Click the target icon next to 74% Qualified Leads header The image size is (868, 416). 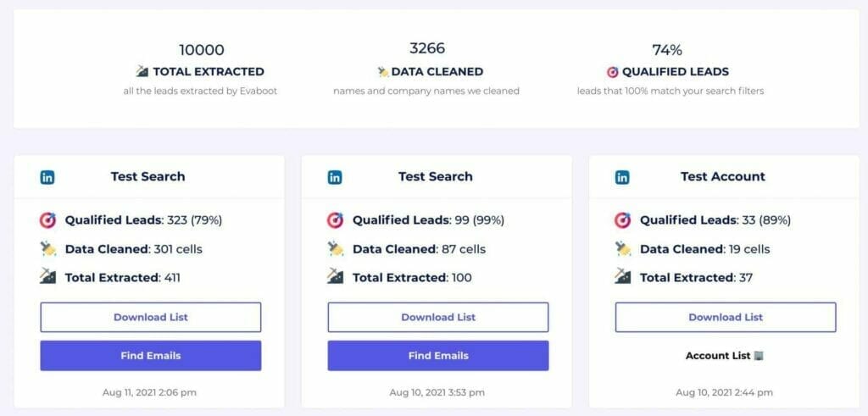tap(612, 72)
